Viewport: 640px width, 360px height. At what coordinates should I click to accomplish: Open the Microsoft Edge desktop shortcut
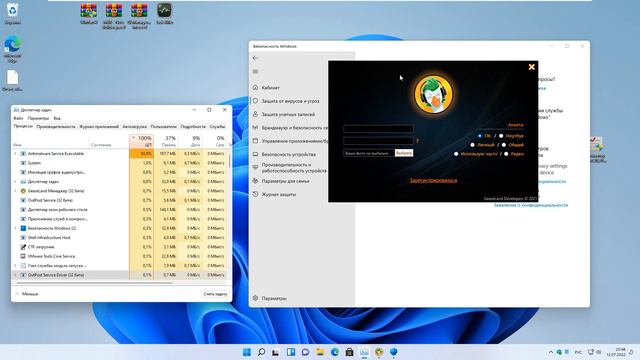[13, 49]
